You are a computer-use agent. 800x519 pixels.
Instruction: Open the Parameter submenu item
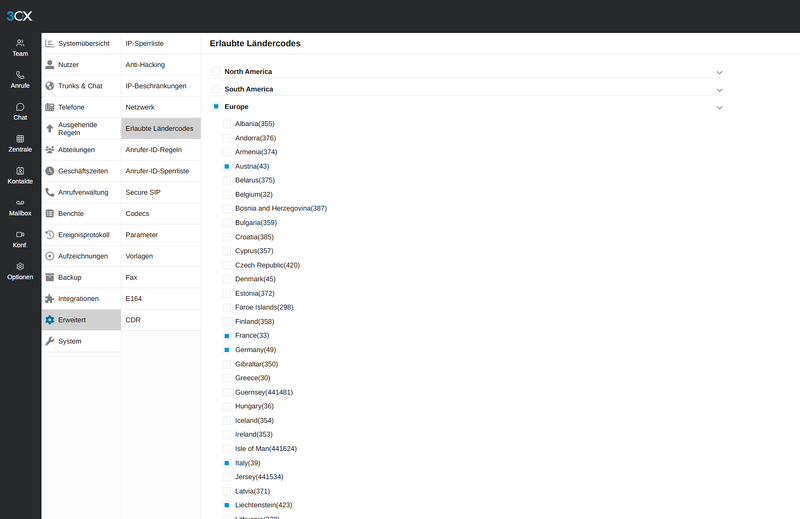[x=161, y=235]
